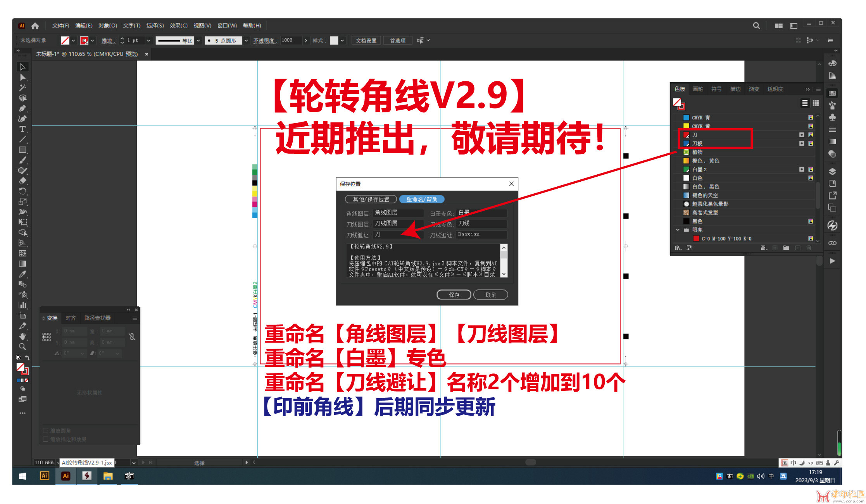866x504 pixels.
Task: Select the Artboard tool
Action: coord(22,316)
